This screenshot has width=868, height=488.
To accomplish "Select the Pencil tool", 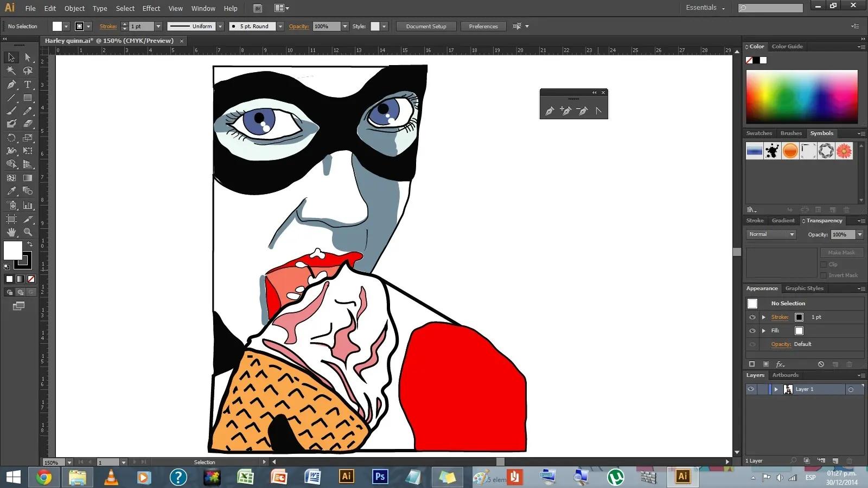I will [28, 111].
